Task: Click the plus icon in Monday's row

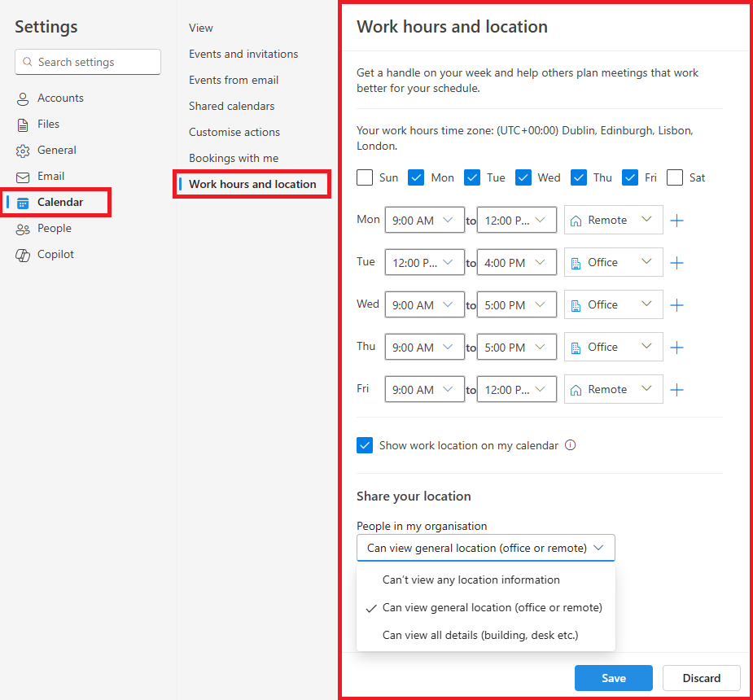Action: [x=676, y=221]
